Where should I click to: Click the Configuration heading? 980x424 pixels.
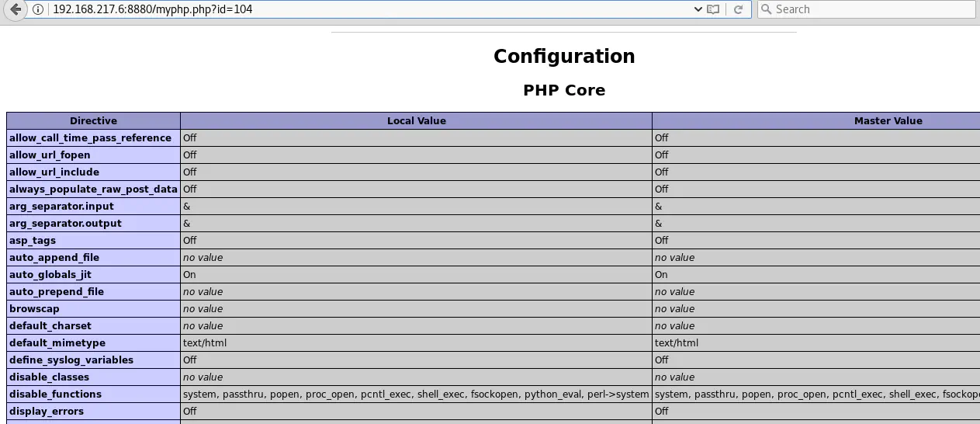pyautogui.click(x=564, y=57)
